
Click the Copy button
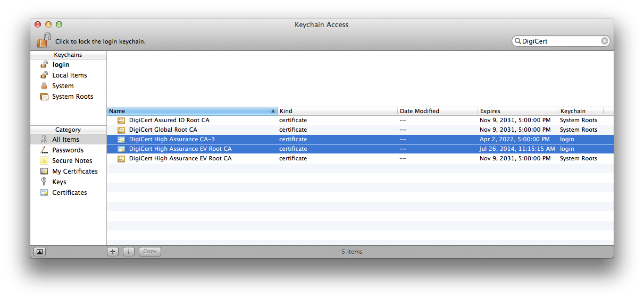[x=150, y=252]
